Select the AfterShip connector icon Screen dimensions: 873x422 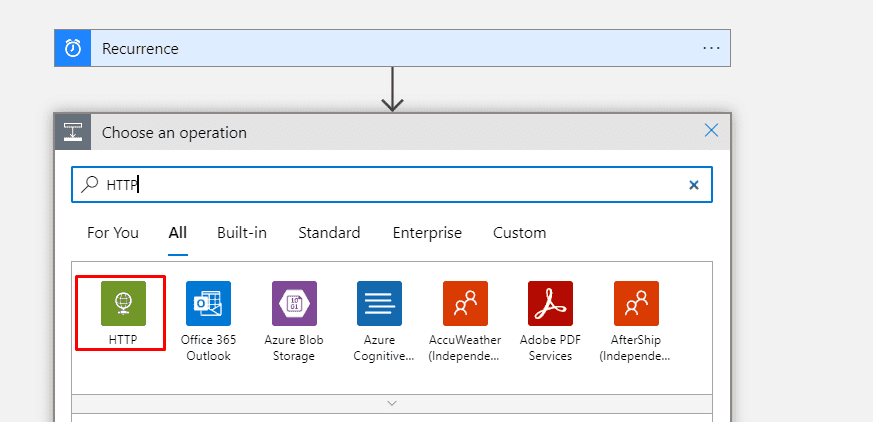(636, 303)
